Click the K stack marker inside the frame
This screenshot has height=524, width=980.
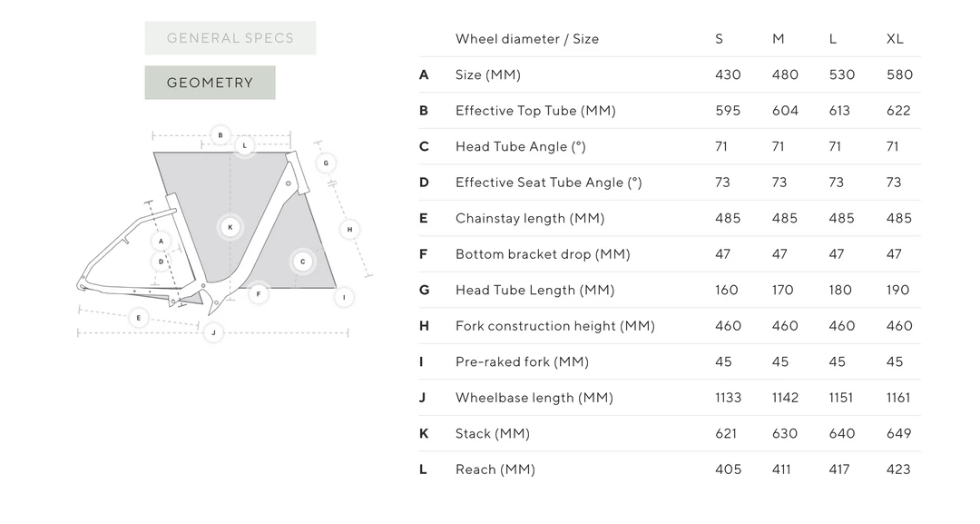(230, 227)
